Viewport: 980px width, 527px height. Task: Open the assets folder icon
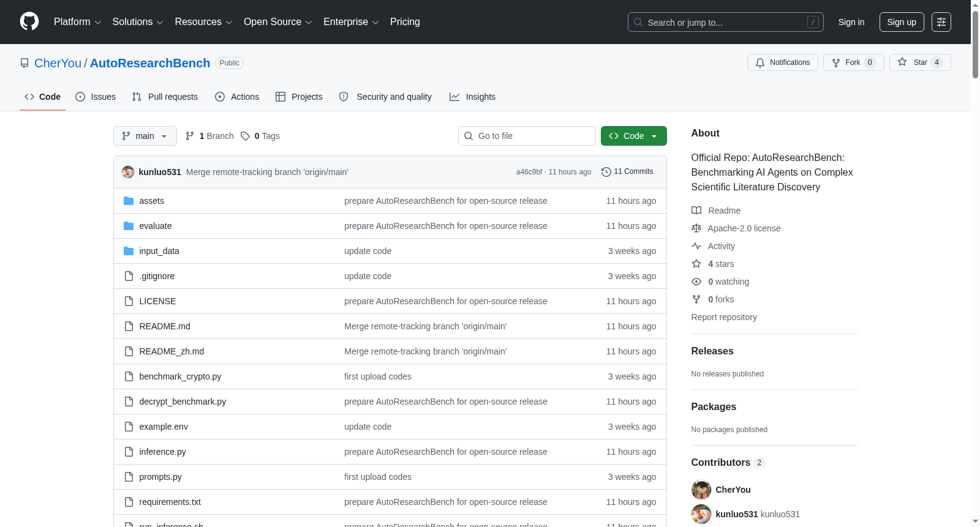[129, 201]
